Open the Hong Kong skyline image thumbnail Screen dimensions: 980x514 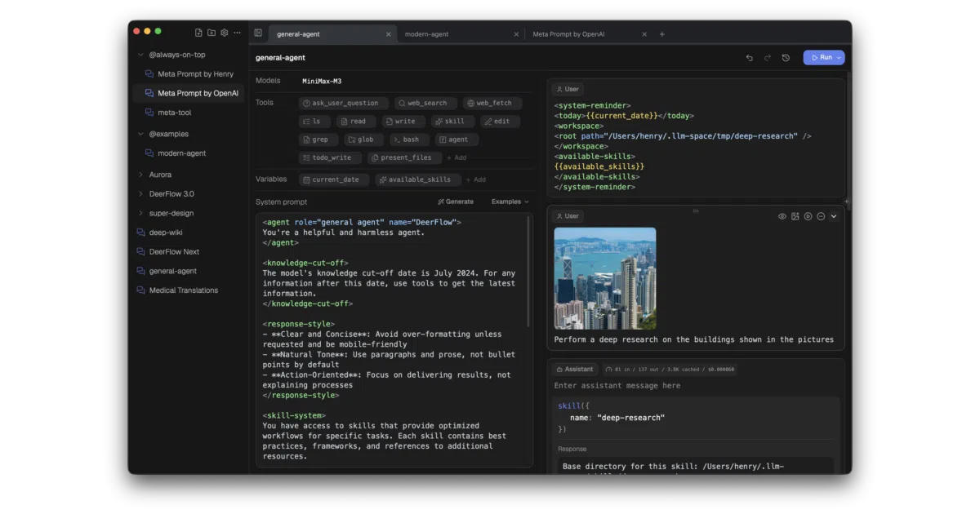click(x=605, y=278)
